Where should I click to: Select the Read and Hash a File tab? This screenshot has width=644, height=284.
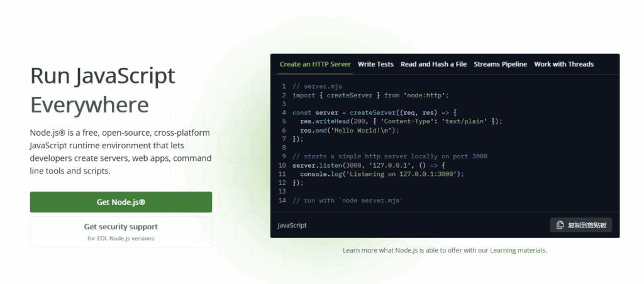point(433,64)
